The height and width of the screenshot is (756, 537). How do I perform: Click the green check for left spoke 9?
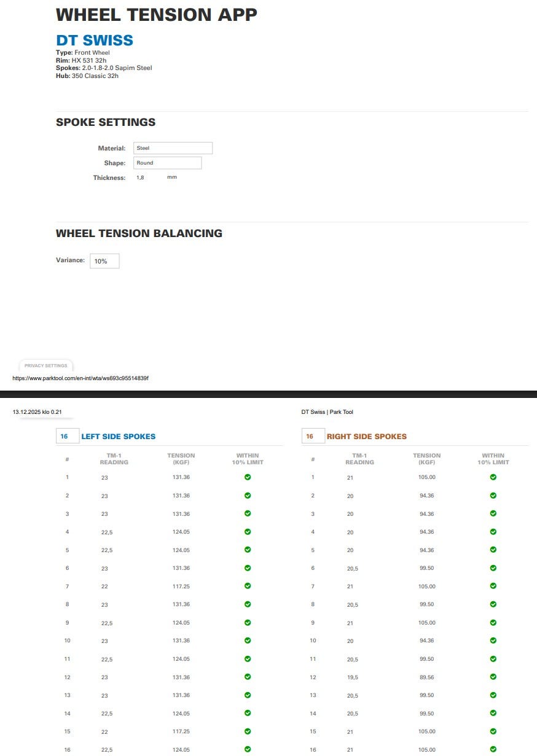coord(248,623)
